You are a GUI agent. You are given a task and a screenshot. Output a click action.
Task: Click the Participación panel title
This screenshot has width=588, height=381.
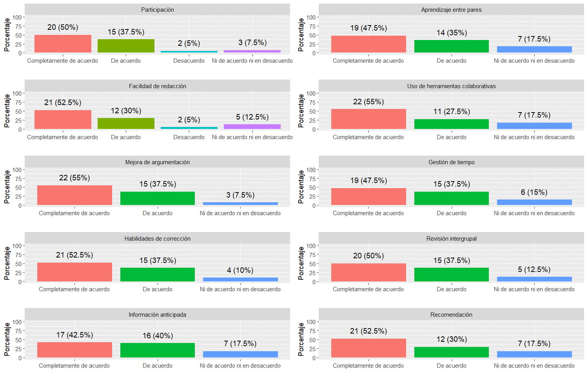[x=157, y=10]
